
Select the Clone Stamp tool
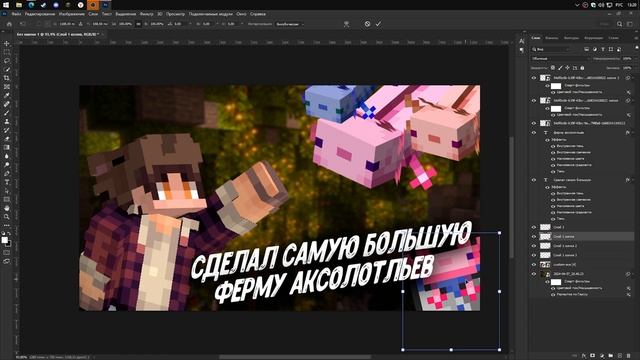[x=7, y=122]
